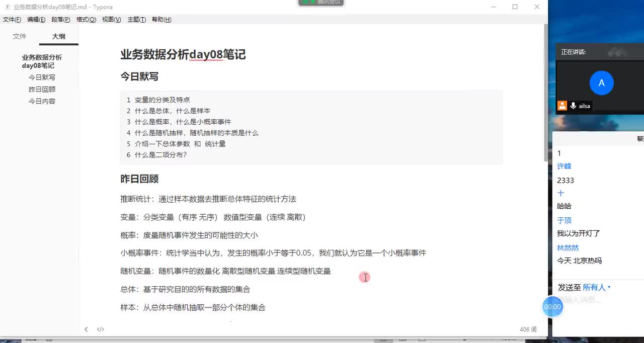Screen dimensions: 644x343
Task: Switch to the 文件 sidebar tab
Action: click(20, 36)
